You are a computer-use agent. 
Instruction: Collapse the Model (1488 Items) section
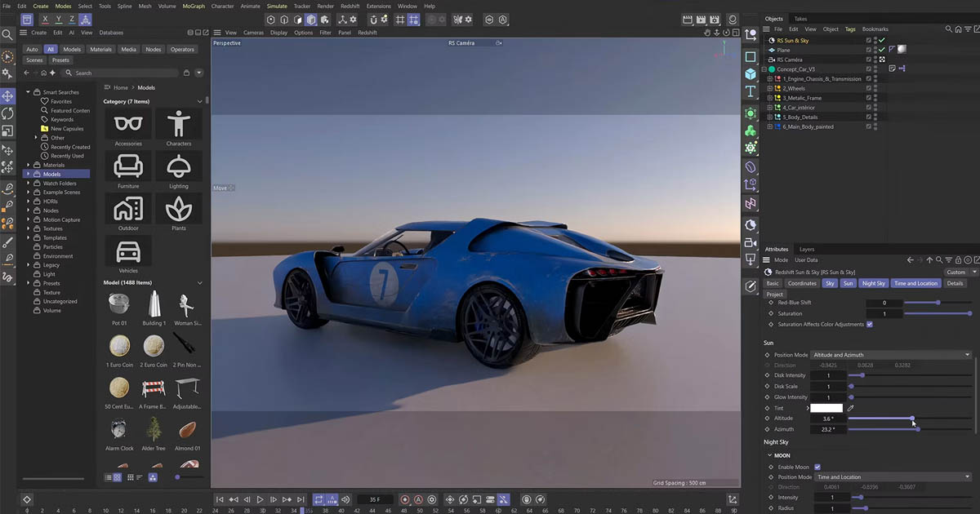(x=200, y=282)
